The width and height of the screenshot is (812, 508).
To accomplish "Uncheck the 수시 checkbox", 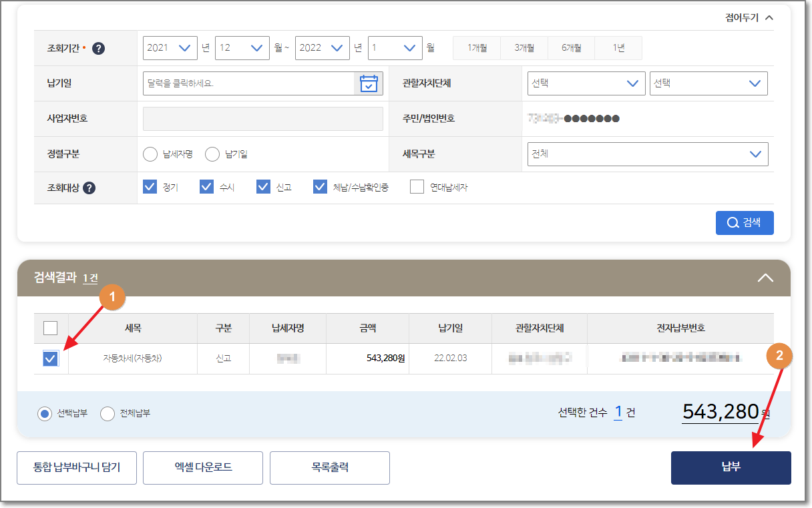I will click(x=206, y=186).
